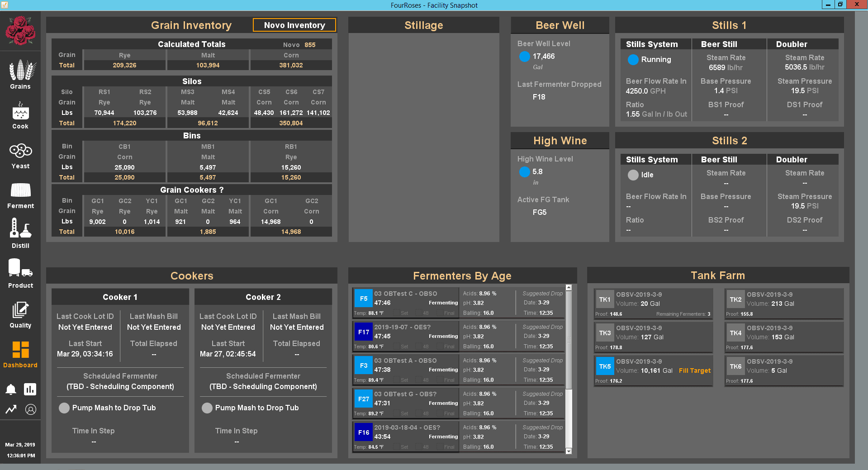Select the TK1 tank tile
Screen dimensions: 868x470
[x=605, y=299]
